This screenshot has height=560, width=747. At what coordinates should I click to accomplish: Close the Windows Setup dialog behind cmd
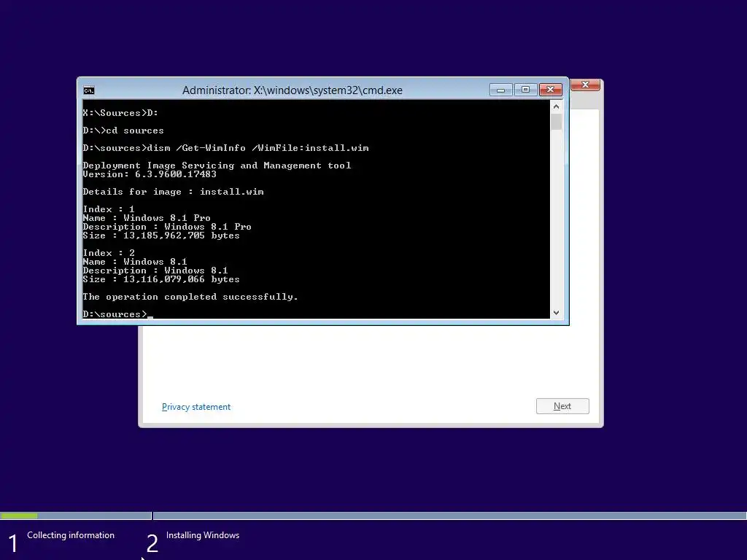point(585,85)
